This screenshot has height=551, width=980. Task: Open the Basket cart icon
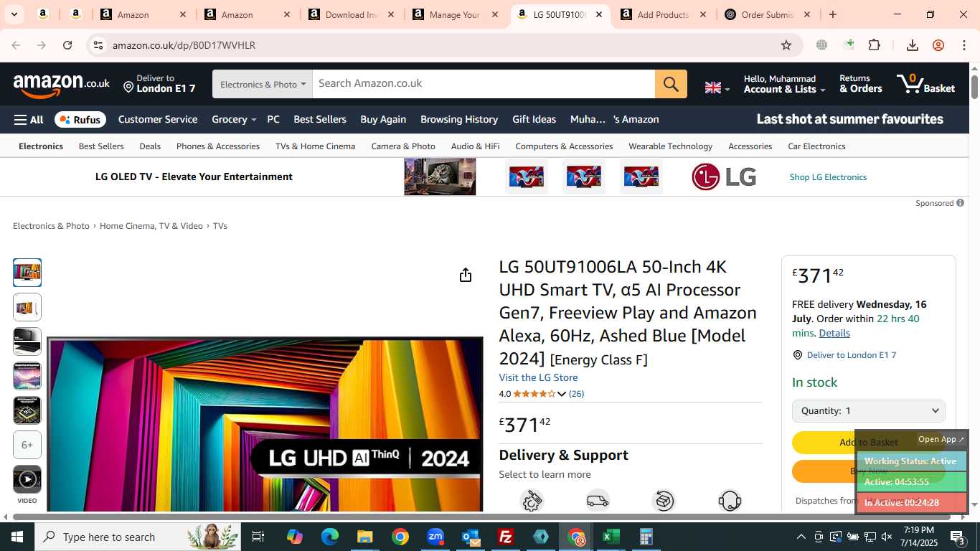[925, 84]
